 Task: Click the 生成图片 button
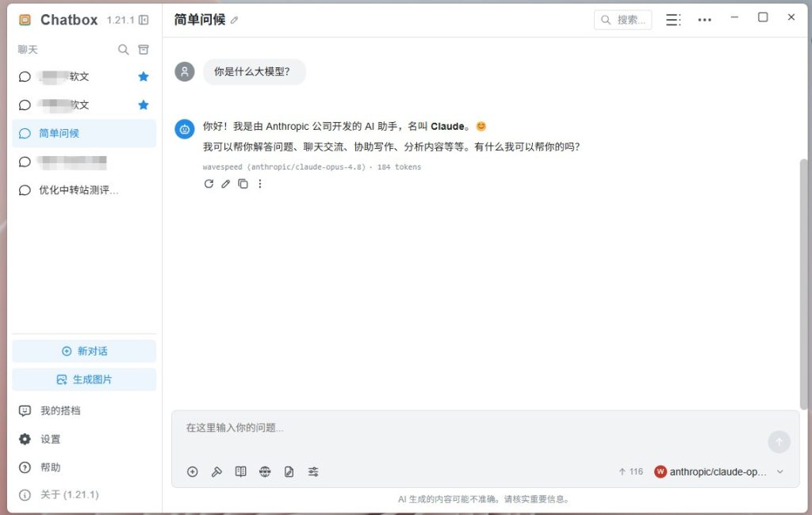pyautogui.click(x=84, y=380)
